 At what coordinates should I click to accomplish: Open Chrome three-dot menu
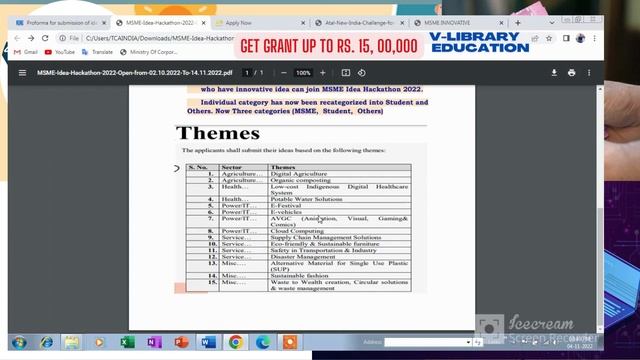pyautogui.click(x=594, y=38)
